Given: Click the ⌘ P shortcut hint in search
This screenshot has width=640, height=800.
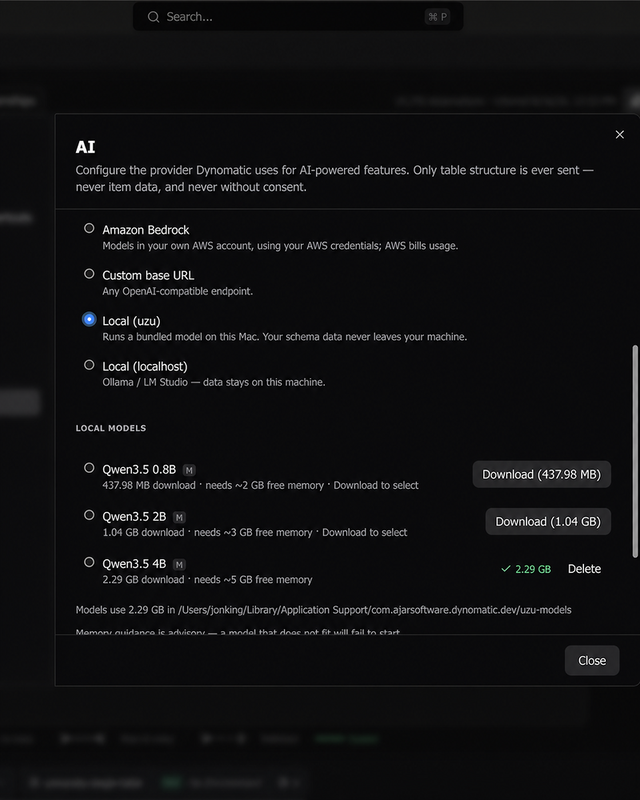Looking at the screenshot, I should [437, 17].
